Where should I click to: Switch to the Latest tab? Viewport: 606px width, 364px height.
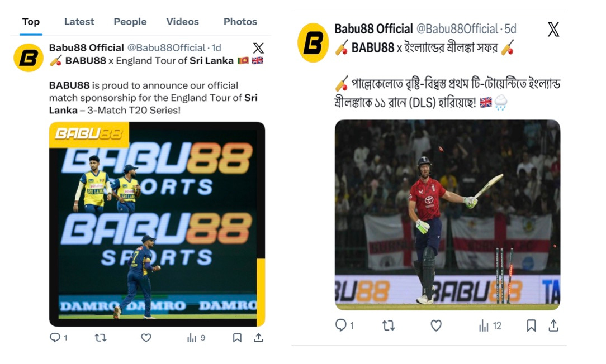(79, 22)
